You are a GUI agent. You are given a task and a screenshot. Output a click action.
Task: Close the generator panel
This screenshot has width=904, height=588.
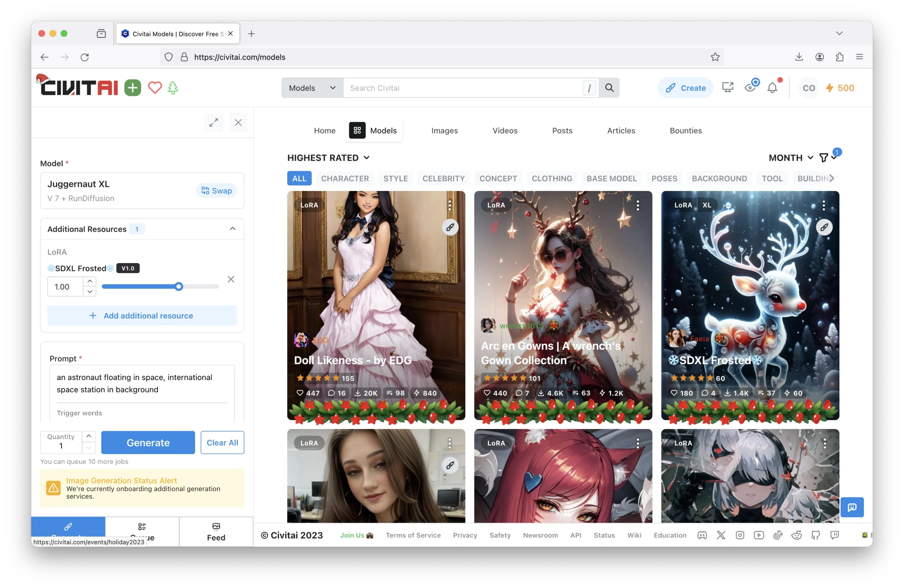238,122
